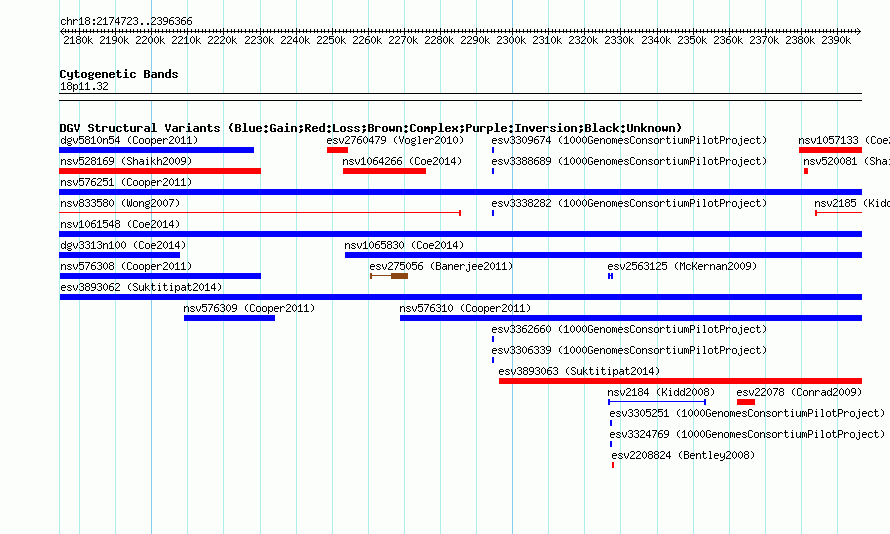The width and height of the screenshot is (890, 534).
Task: Select the blue bar under nsv576309
Action: [x=229, y=318]
